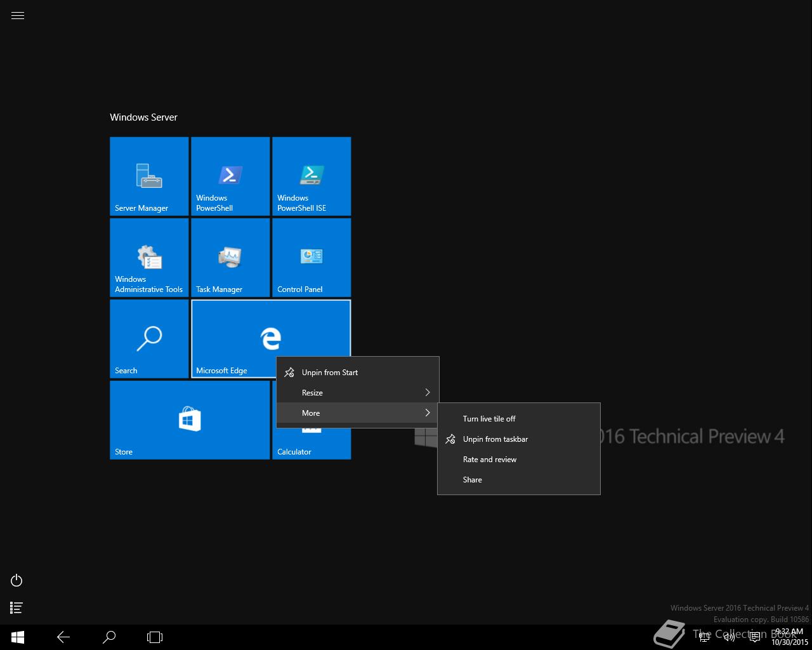This screenshot has width=812, height=650.
Task: Open the All apps list icon
Action: click(16, 608)
